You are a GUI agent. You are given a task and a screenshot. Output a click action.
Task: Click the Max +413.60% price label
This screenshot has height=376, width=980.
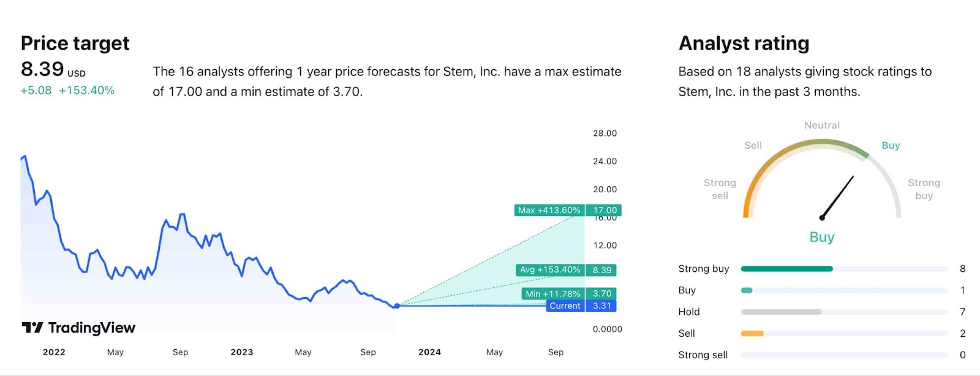(x=549, y=210)
